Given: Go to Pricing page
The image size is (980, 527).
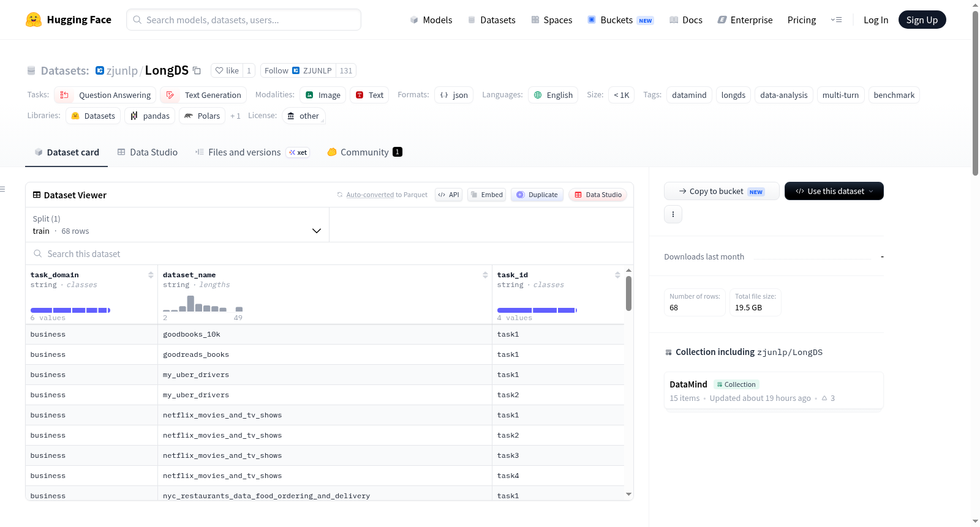Looking at the screenshot, I should [802, 20].
